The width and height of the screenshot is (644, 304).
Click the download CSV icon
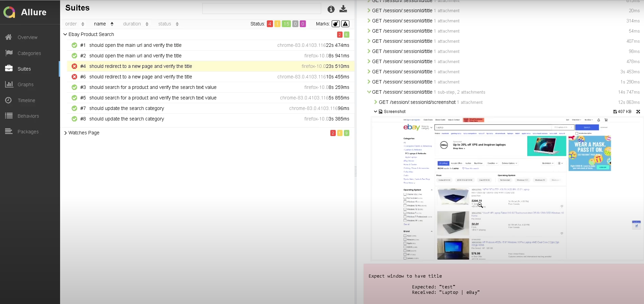click(343, 9)
